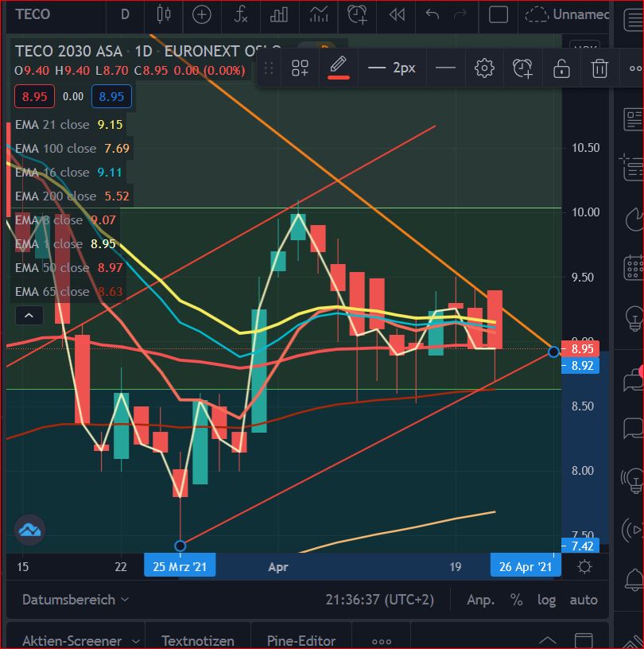
Task: Open the data window sidebar icon
Action: point(632,169)
